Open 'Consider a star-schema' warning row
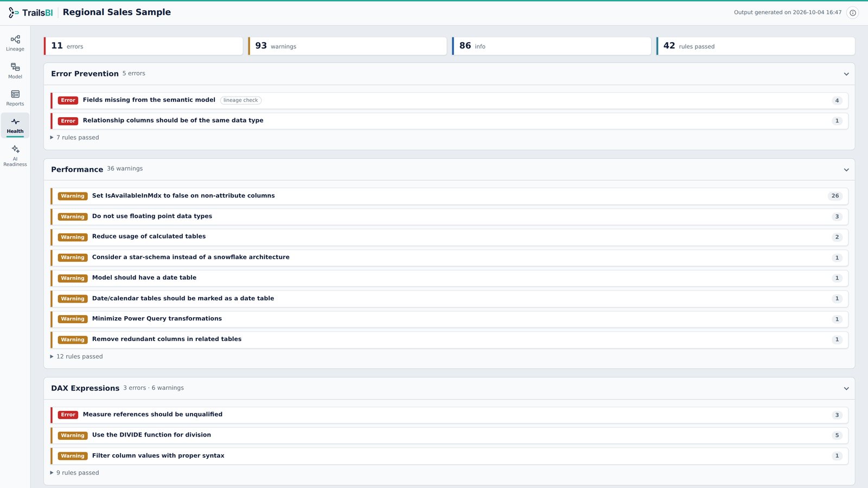This screenshot has width=868, height=488. 449,258
